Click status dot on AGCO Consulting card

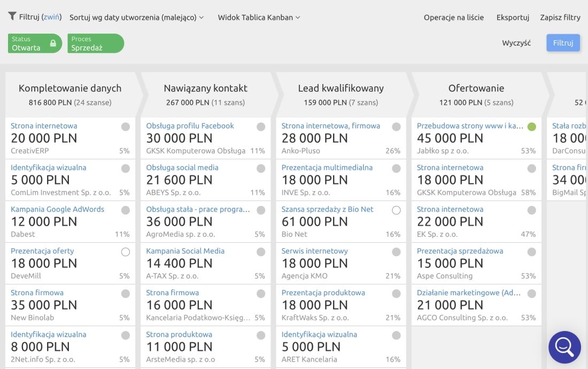click(531, 294)
